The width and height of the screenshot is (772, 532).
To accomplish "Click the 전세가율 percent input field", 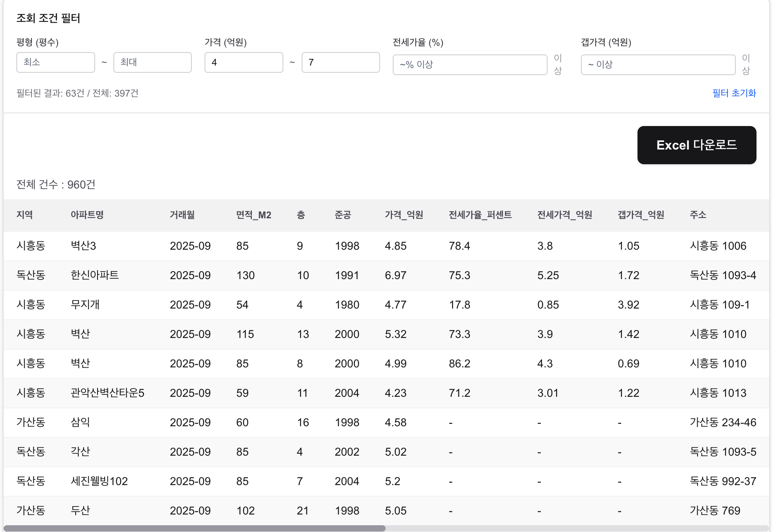I will tap(470, 65).
